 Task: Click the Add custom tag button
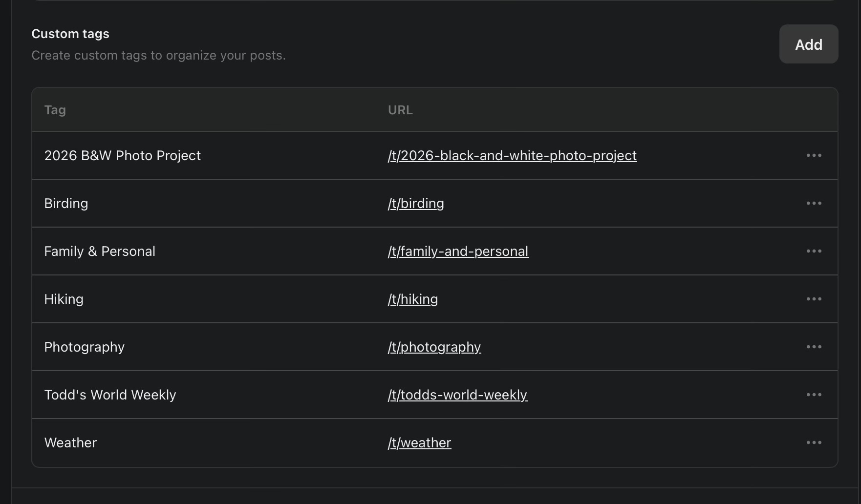coord(808,44)
